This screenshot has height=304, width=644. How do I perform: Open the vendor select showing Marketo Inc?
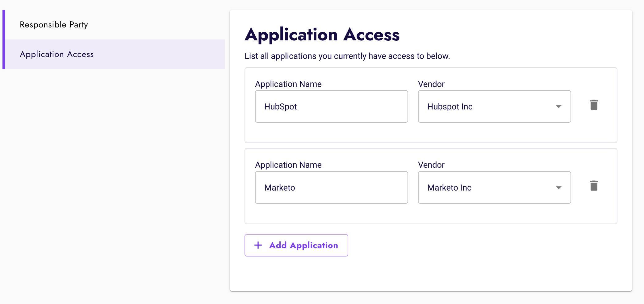(488, 188)
